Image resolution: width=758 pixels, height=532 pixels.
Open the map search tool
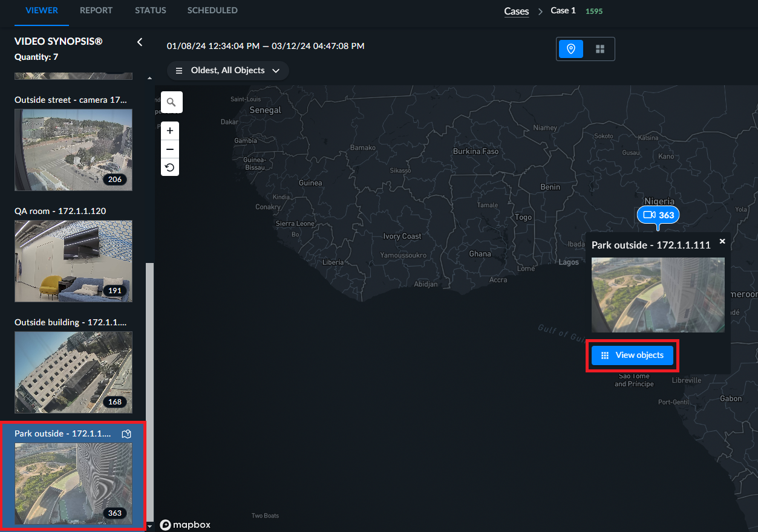[x=172, y=103]
